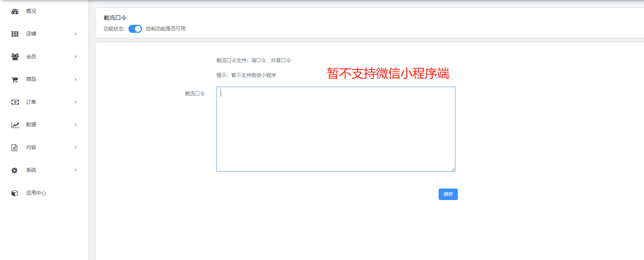
Task: Click the 提示：暂不支持微信小程序 hint text
Action: (246, 75)
